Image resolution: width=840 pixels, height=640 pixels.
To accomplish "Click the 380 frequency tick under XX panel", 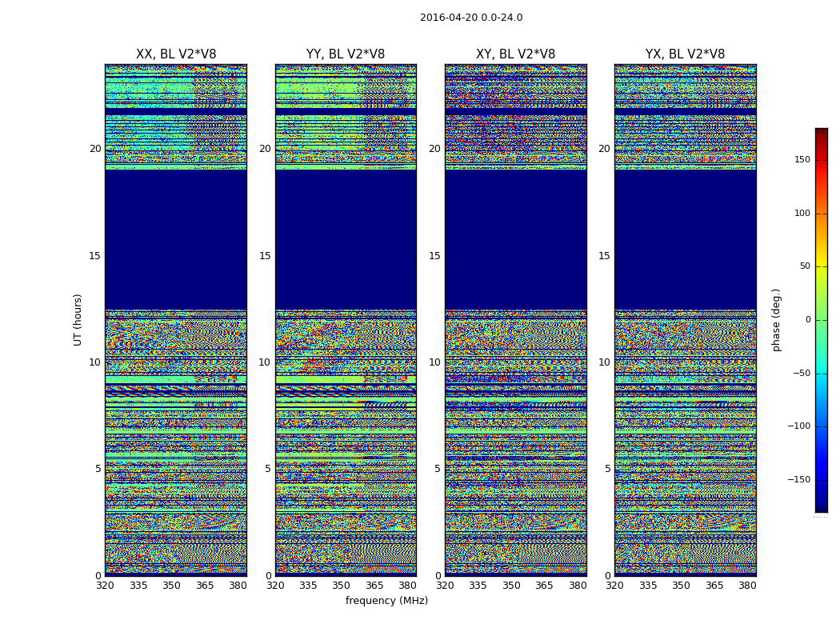I will tap(238, 586).
